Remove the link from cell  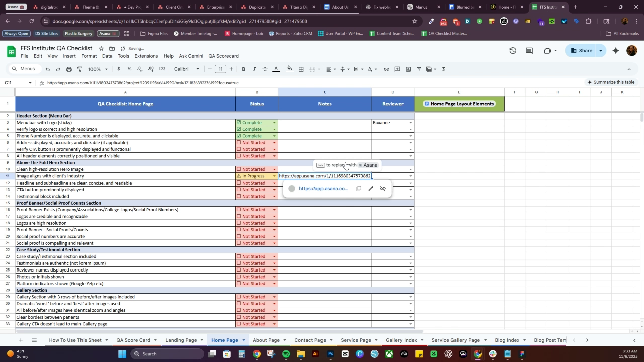(x=383, y=189)
